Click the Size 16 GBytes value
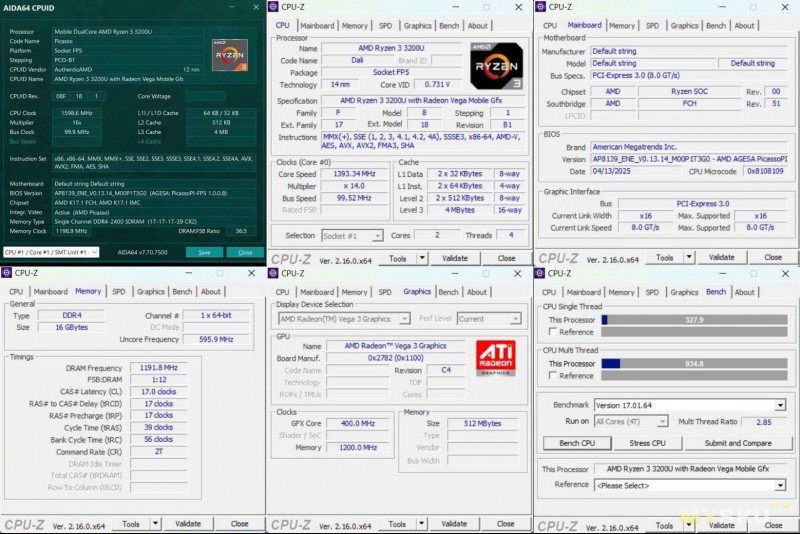 click(71, 327)
